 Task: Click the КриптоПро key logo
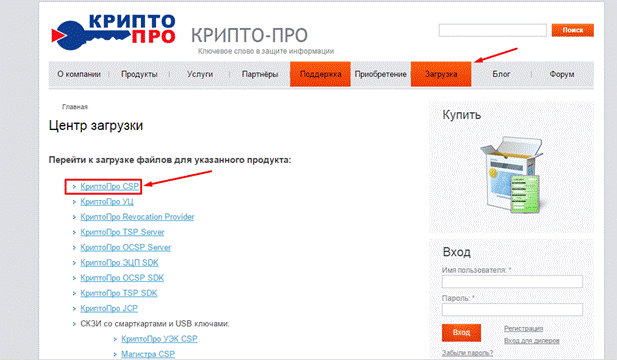[x=113, y=31]
